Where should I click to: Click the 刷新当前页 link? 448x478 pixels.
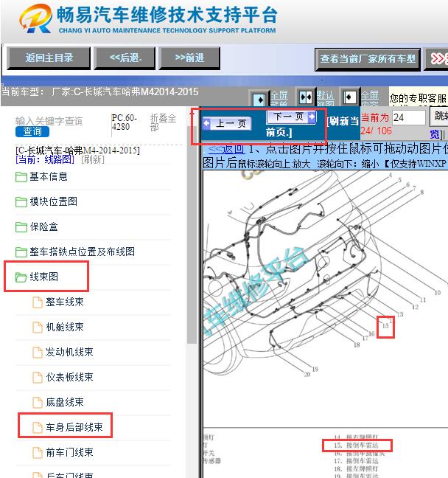[311, 127]
